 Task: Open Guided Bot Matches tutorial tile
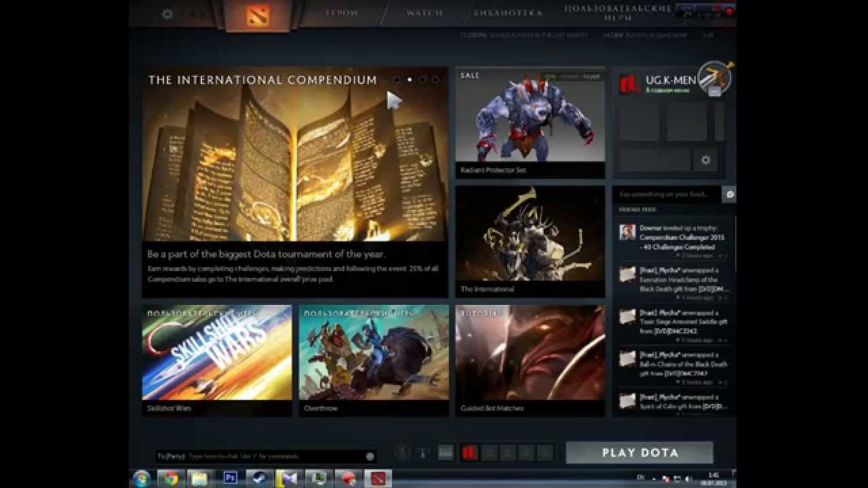(x=530, y=361)
